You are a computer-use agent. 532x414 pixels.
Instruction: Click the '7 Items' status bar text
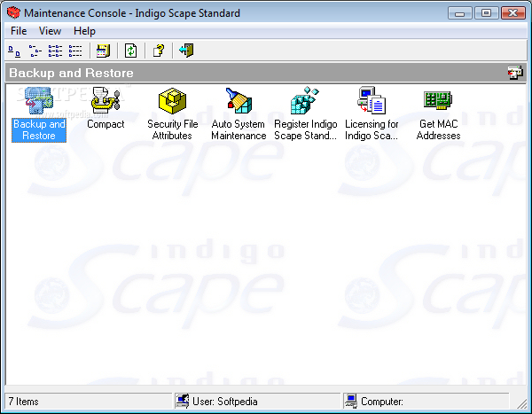23,402
